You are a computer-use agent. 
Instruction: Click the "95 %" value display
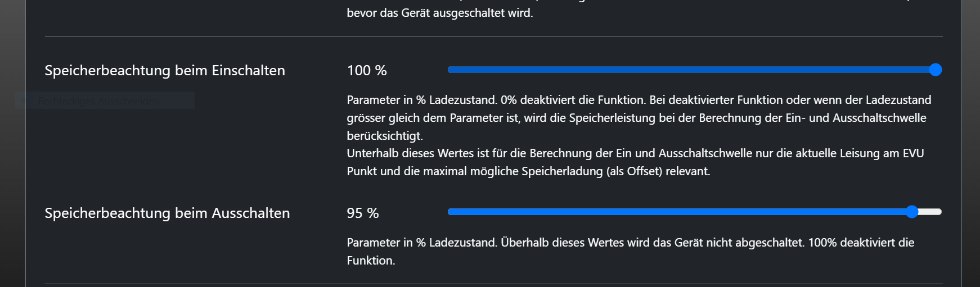(x=363, y=213)
